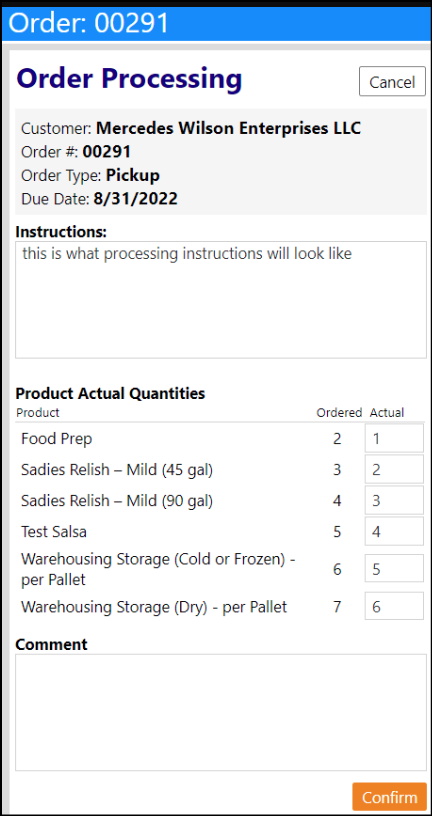Viewport: 432px width, 816px height.
Task: Click the Product Actual Quantities heading
Action: tap(110, 393)
